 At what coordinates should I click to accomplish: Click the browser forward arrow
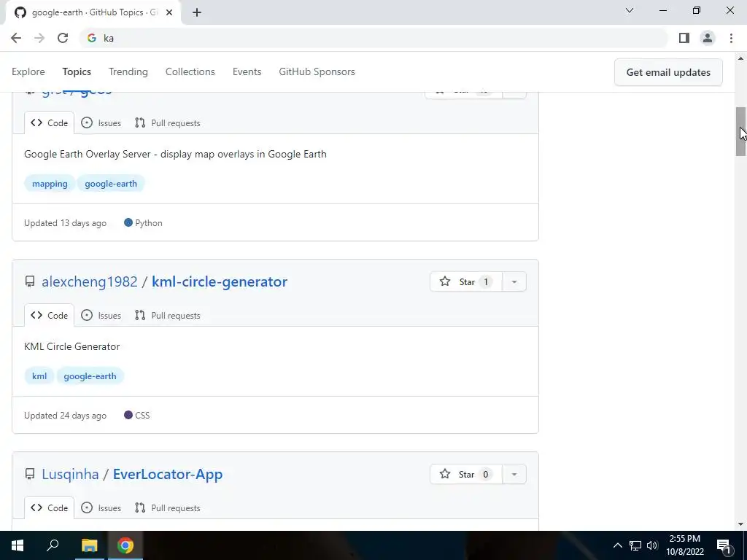point(39,38)
